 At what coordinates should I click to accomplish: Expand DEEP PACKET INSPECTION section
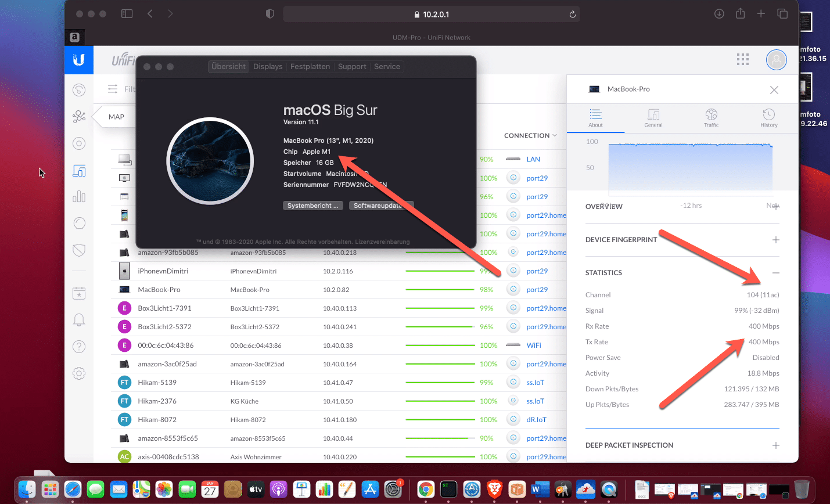tap(776, 445)
